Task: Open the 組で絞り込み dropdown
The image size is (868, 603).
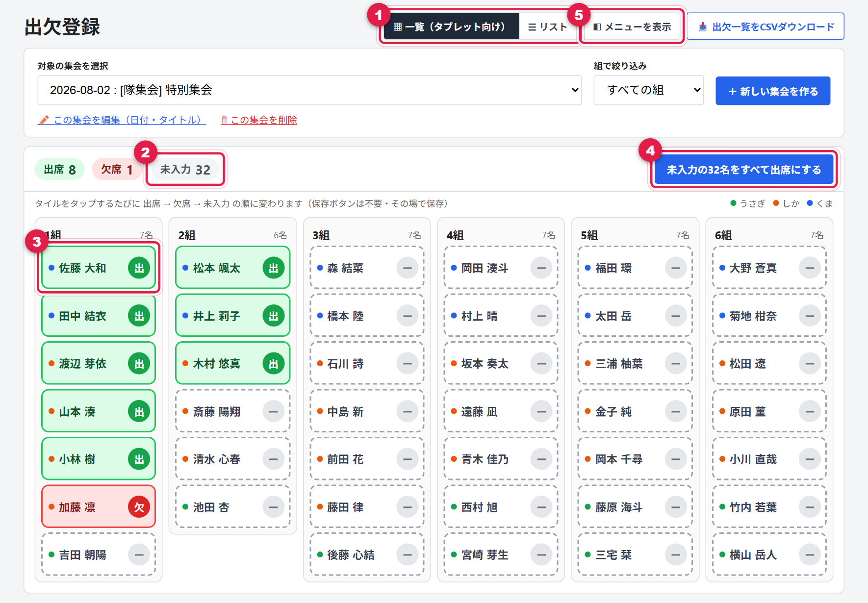Action: pos(649,90)
